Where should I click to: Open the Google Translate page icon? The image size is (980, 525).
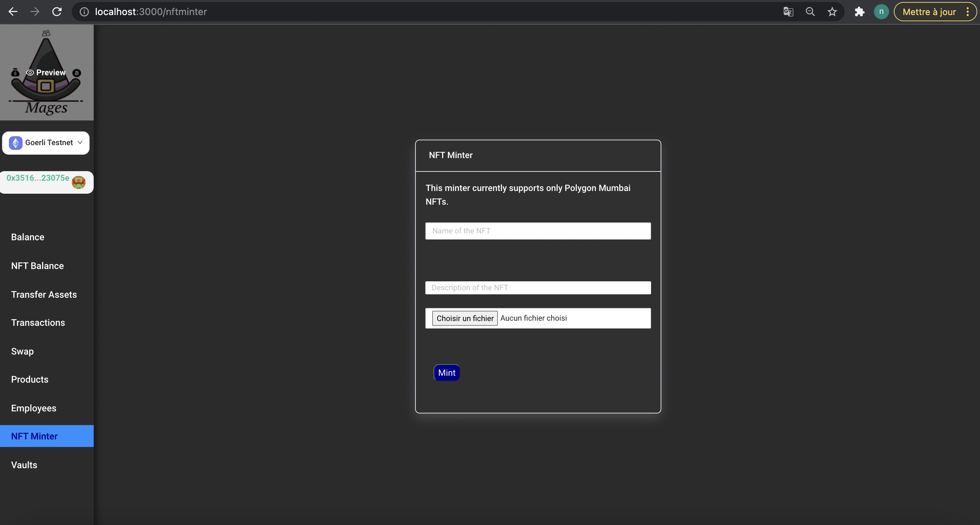click(x=788, y=12)
